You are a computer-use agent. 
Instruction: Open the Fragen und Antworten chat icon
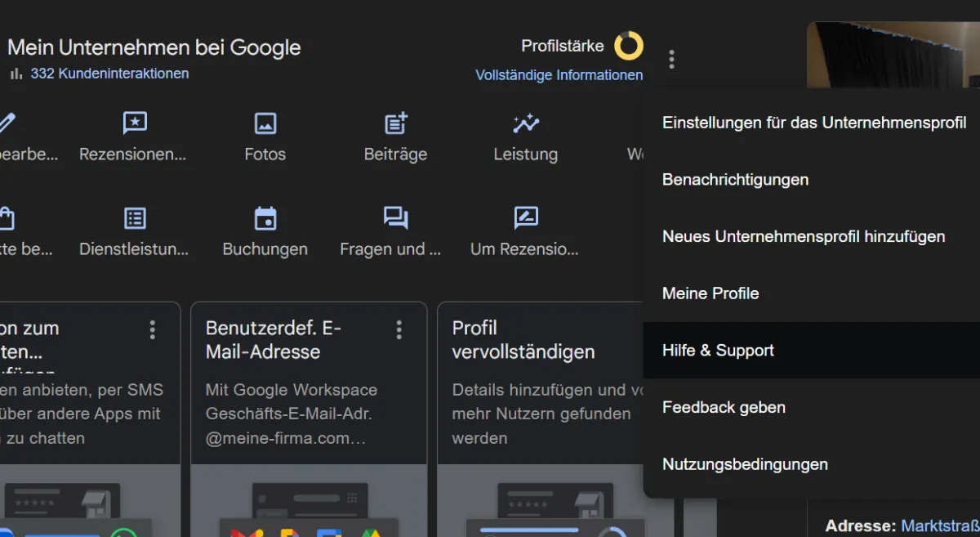pos(395,218)
